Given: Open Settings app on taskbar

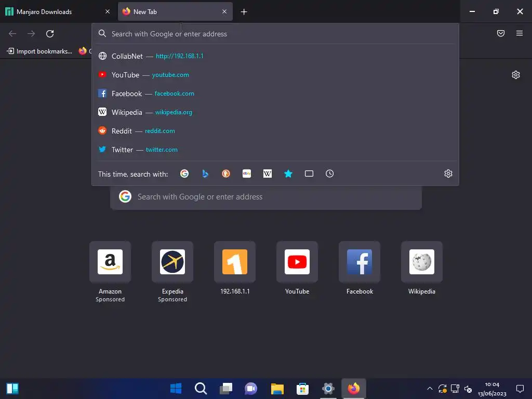Looking at the screenshot, I should (328, 389).
